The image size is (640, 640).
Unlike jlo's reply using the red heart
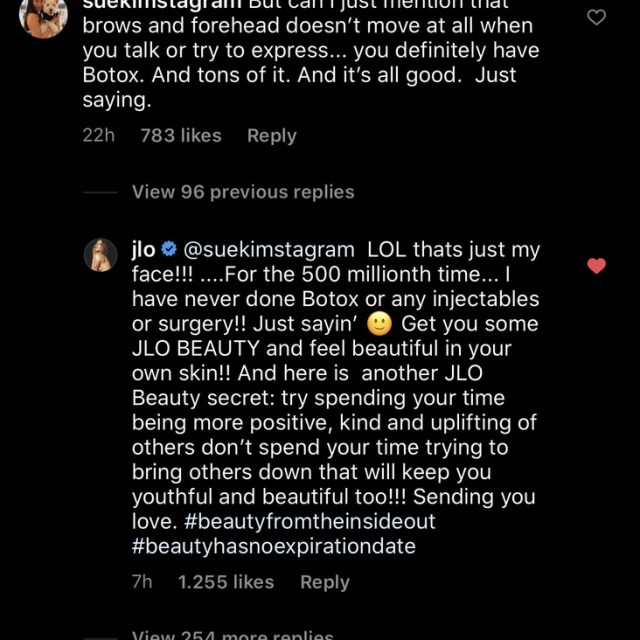pos(596,265)
